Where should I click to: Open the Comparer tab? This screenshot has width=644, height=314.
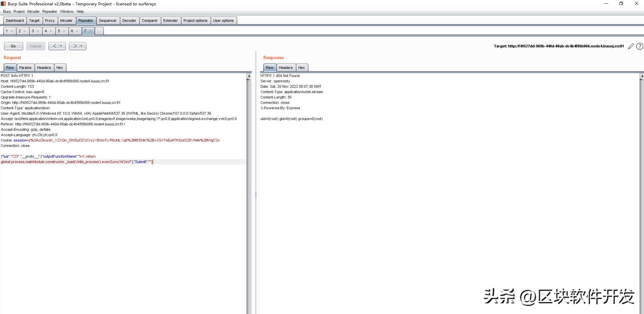149,21
